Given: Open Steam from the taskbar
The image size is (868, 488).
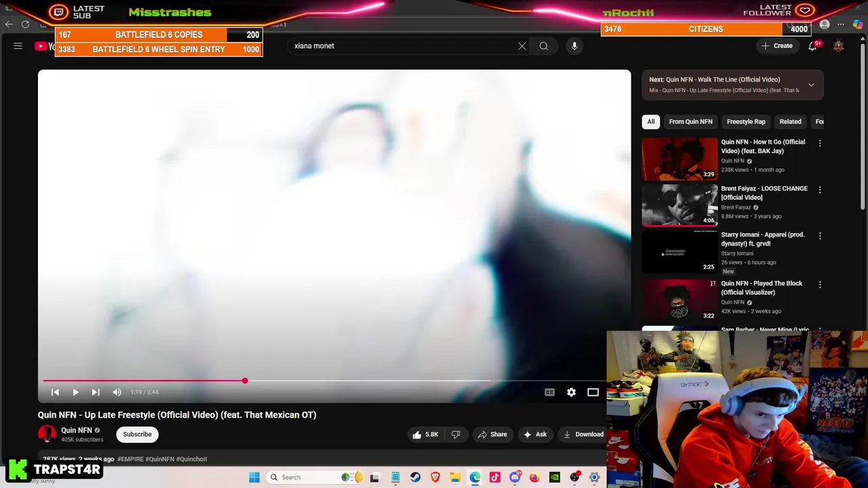Looking at the screenshot, I should click(x=415, y=478).
